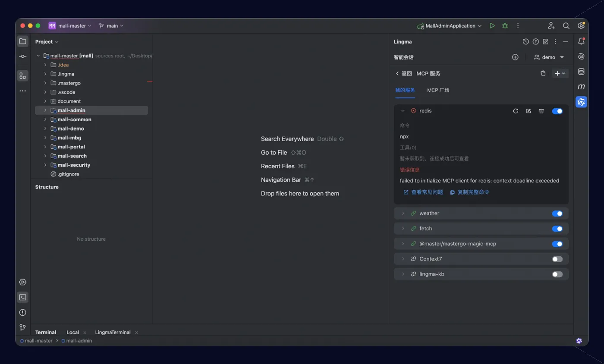Viewport: 604px width, 364px height.
Task: Disable the weather MCP service toggle
Action: pyautogui.click(x=557, y=213)
